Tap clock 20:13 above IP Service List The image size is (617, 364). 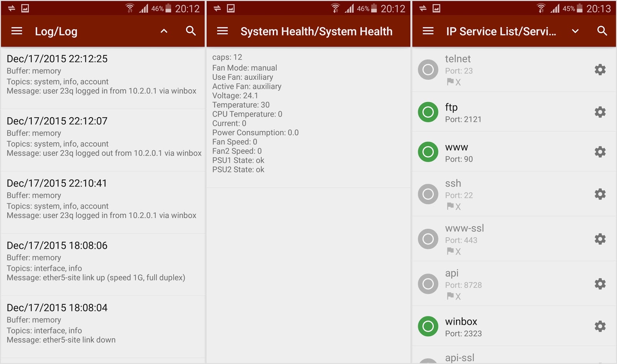(598, 8)
